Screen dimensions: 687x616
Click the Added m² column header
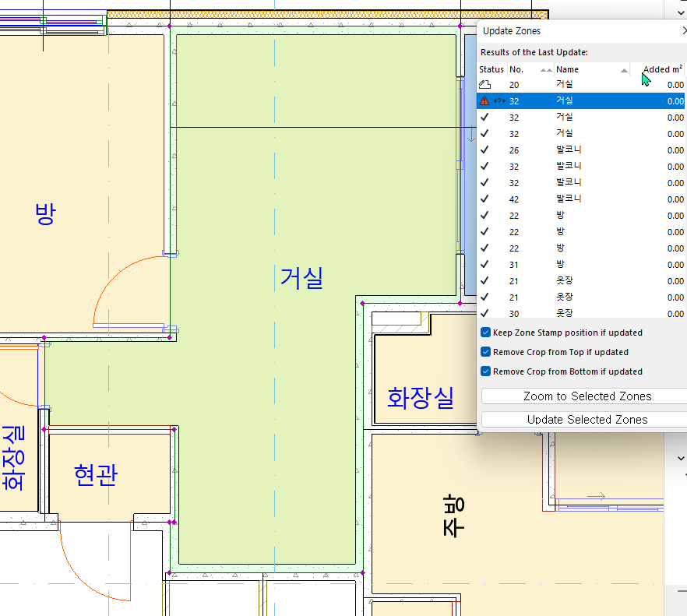coord(662,69)
